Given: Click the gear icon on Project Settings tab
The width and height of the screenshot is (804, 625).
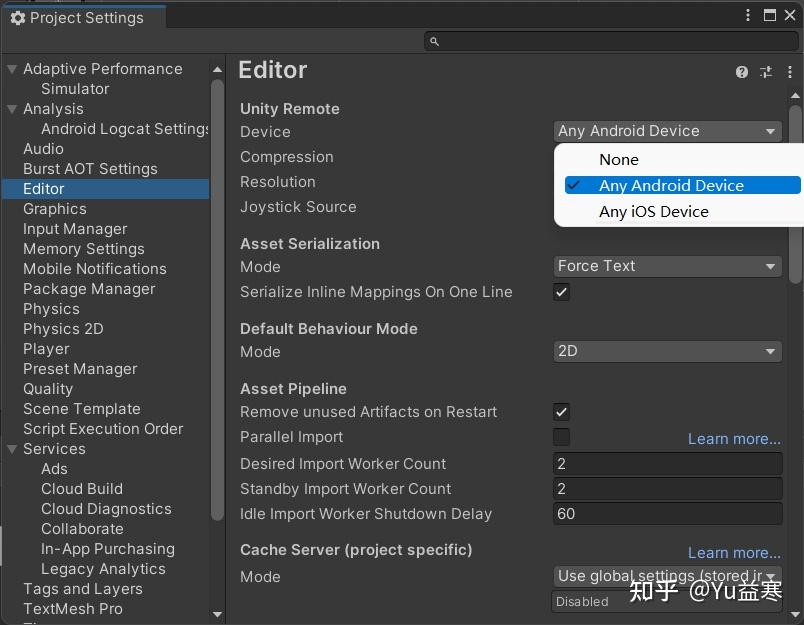Looking at the screenshot, I should (x=17, y=17).
